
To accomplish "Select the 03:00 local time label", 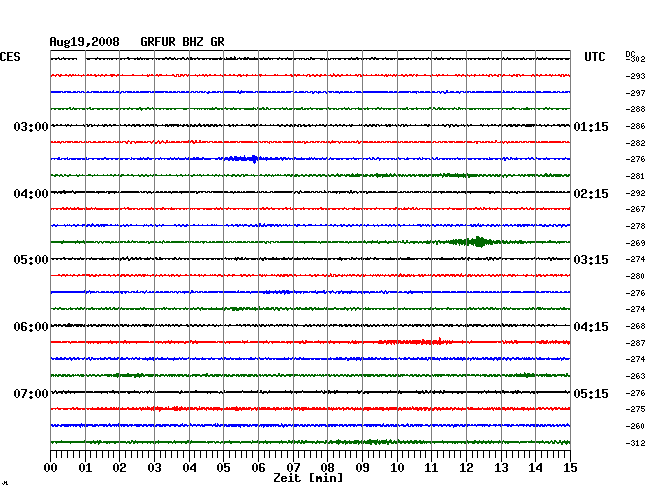I will 31,126.
